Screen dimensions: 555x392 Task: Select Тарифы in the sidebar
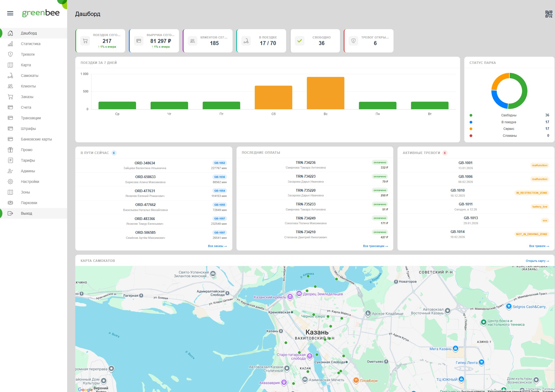(x=28, y=160)
